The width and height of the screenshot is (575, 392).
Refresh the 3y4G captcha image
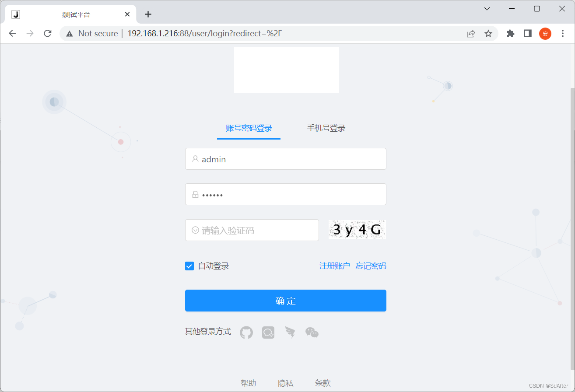357,230
